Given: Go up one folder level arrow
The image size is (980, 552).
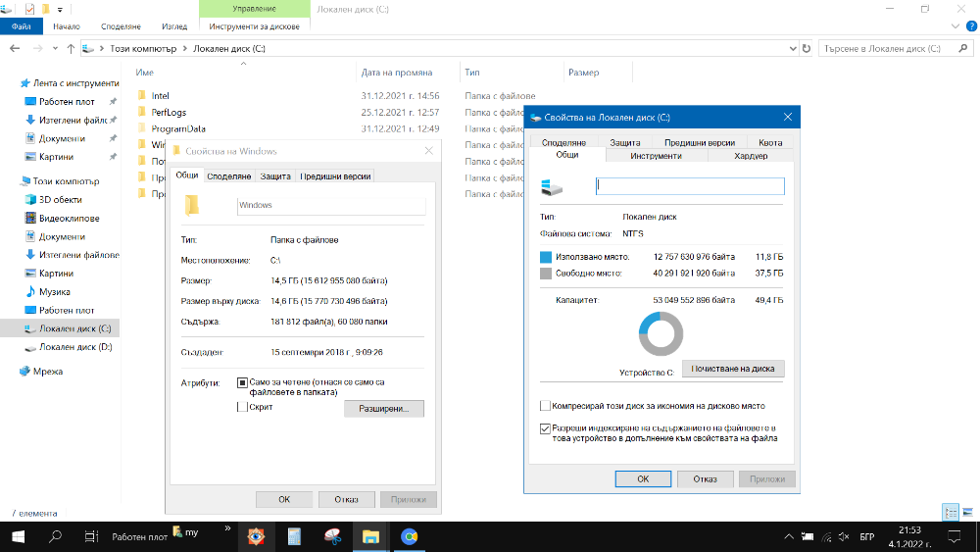Looking at the screenshot, I should [x=71, y=48].
